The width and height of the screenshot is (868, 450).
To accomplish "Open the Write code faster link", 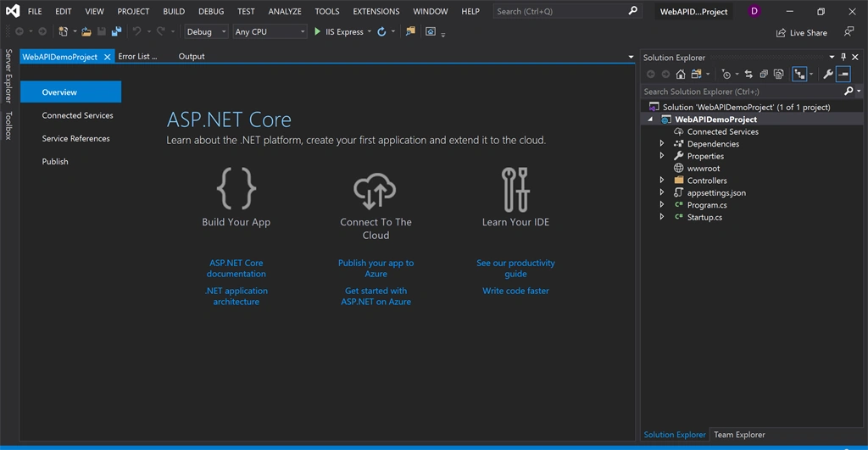I will (515, 291).
